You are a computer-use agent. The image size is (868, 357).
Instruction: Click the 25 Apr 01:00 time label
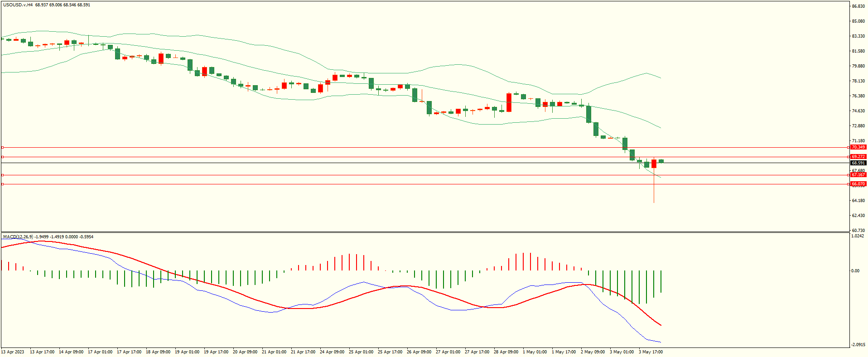click(x=361, y=352)
